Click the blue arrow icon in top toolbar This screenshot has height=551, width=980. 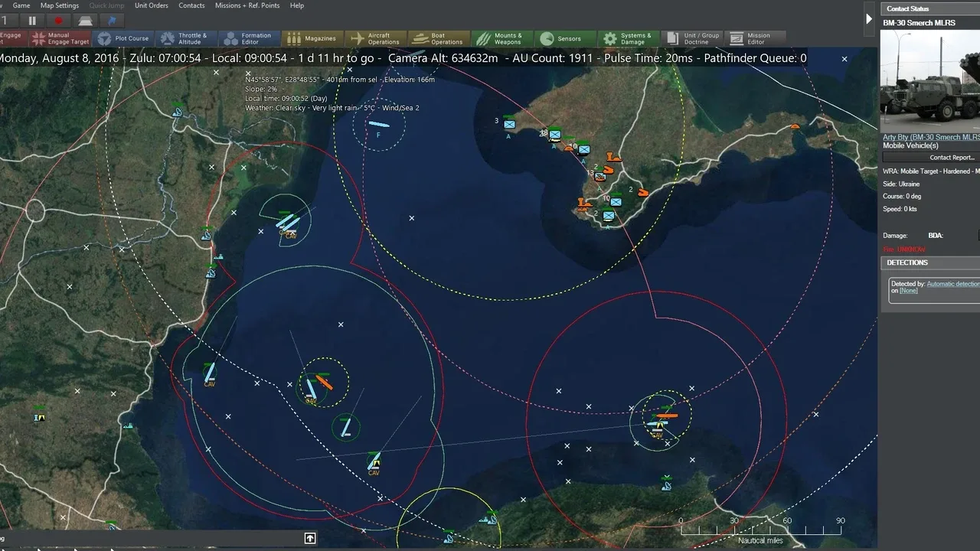(x=113, y=21)
